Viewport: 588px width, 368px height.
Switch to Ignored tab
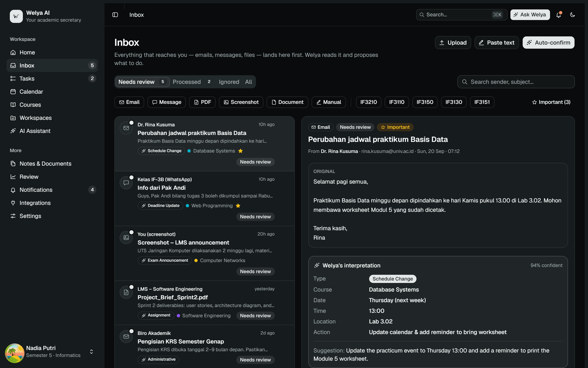(x=229, y=82)
